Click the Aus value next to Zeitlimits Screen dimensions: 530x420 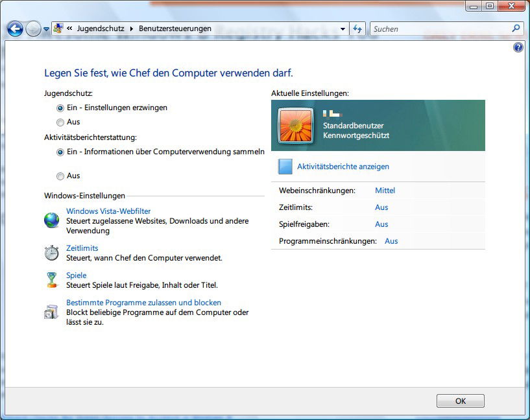pyautogui.click(x=381, y=207)
